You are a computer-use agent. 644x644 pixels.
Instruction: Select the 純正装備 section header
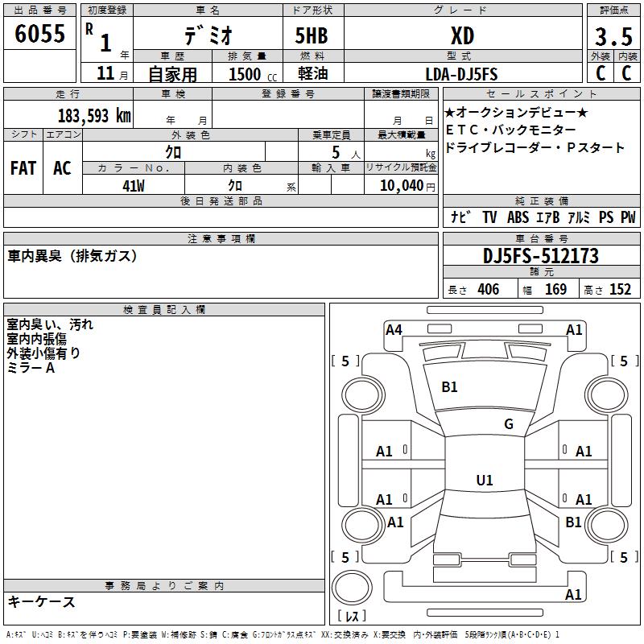(x=542, y=200)
